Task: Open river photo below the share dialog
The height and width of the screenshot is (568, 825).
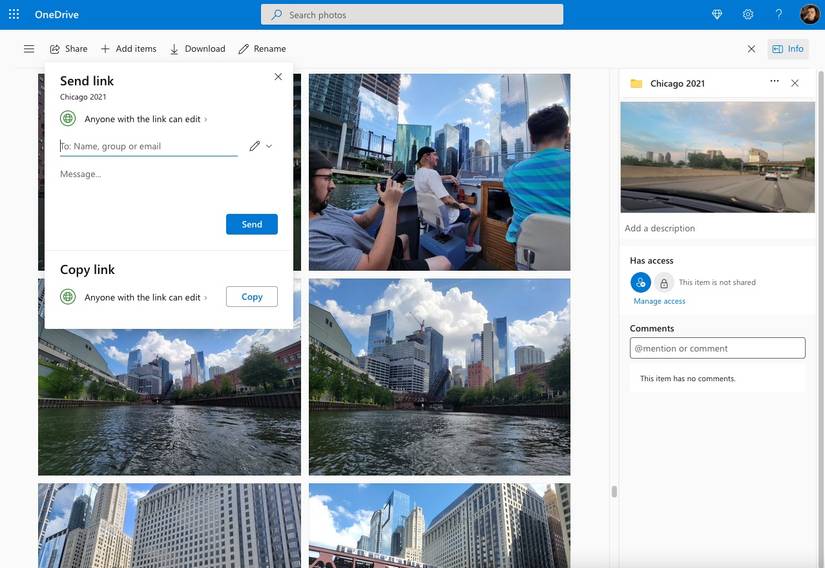Action: click(x=169, y=402)
